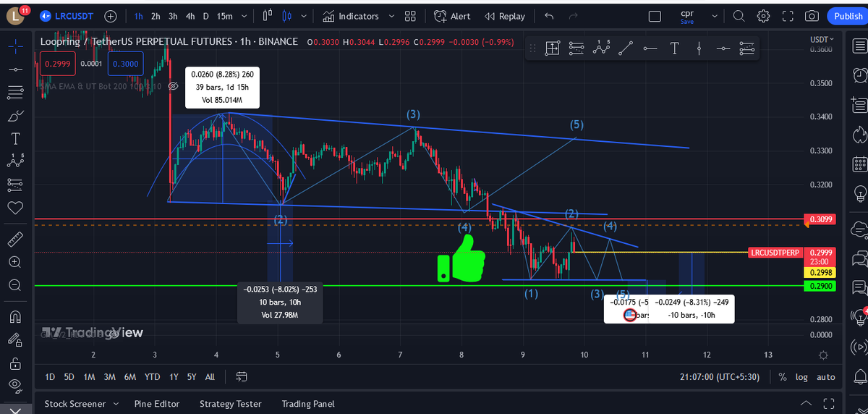Select vertical line in favorites toolbar
868x414 pixels.
699,48
